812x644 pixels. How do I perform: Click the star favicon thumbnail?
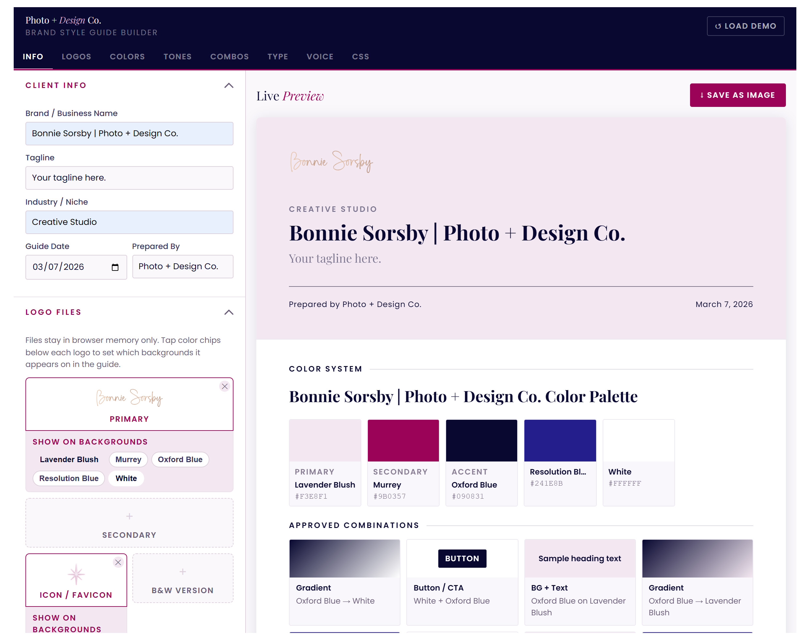tap(76, 574)
